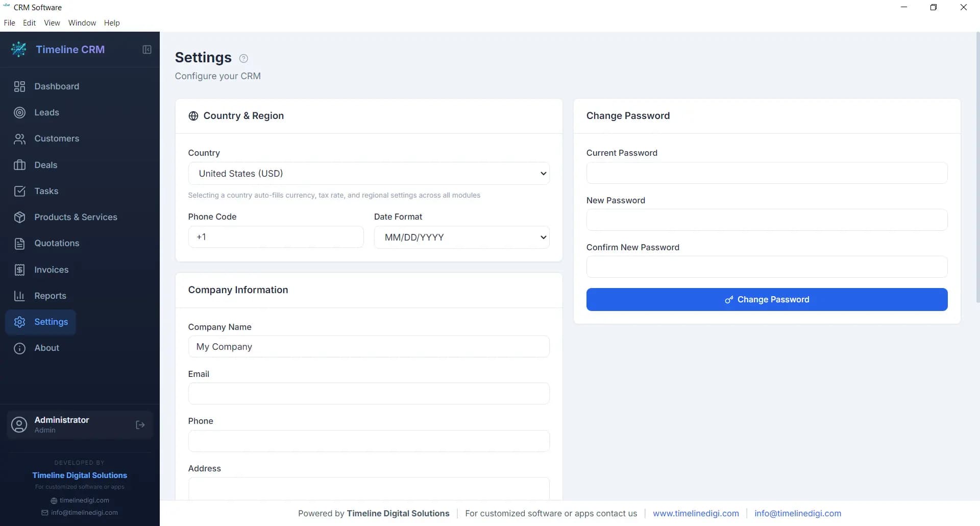Select the Leads target icon
980x526 pixels.
click(19, 112)
